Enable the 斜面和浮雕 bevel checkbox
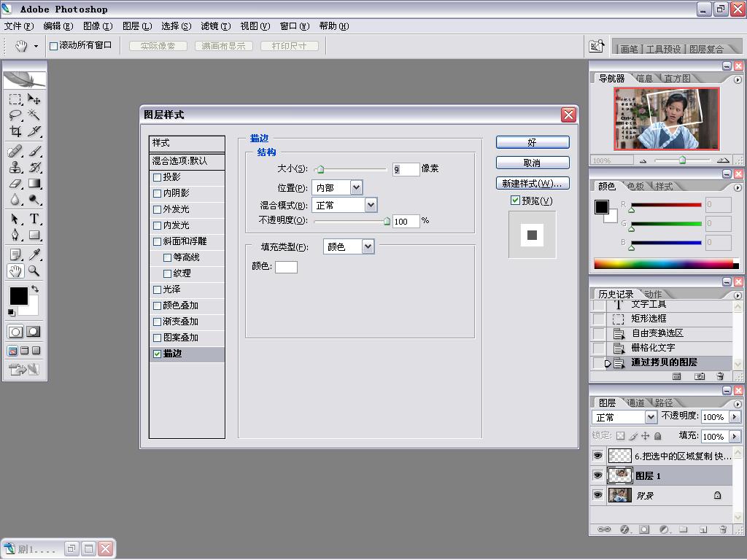 pyautogui.click(x=157, y=241)
